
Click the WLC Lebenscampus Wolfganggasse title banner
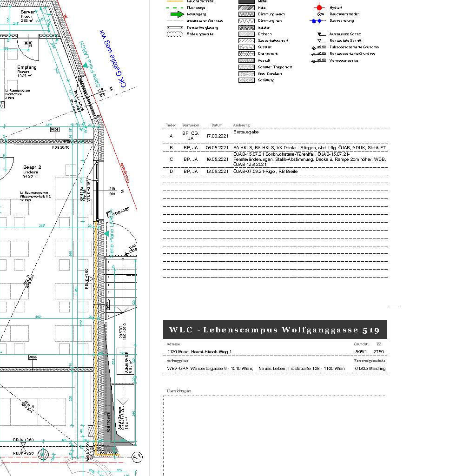(275, 330)
